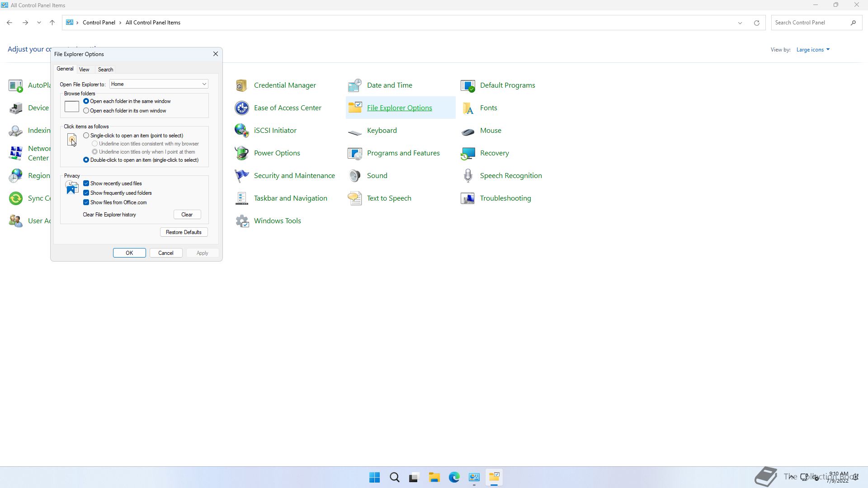Open the Region globe icon
Screen dimensions: 868x488
pyautogui.click(x=15, y=175)
